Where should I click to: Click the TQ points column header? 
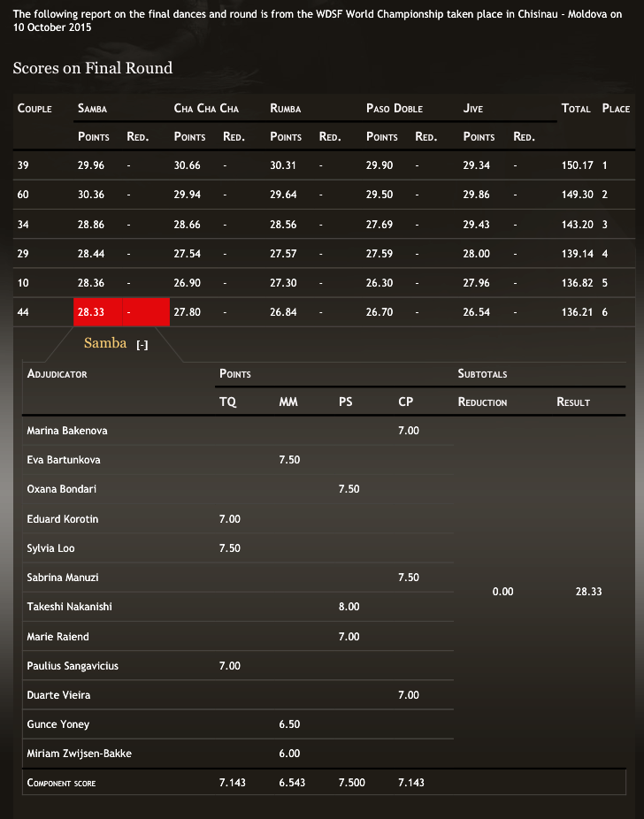[x=227, y=402]
